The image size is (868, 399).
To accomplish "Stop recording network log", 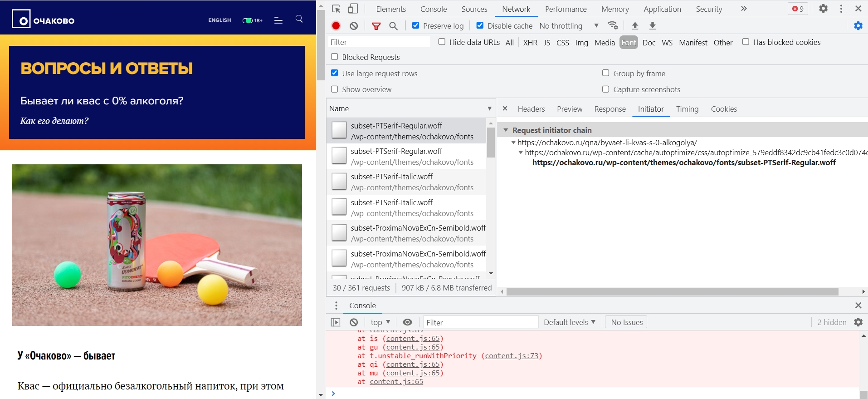I will click(336, 26).
